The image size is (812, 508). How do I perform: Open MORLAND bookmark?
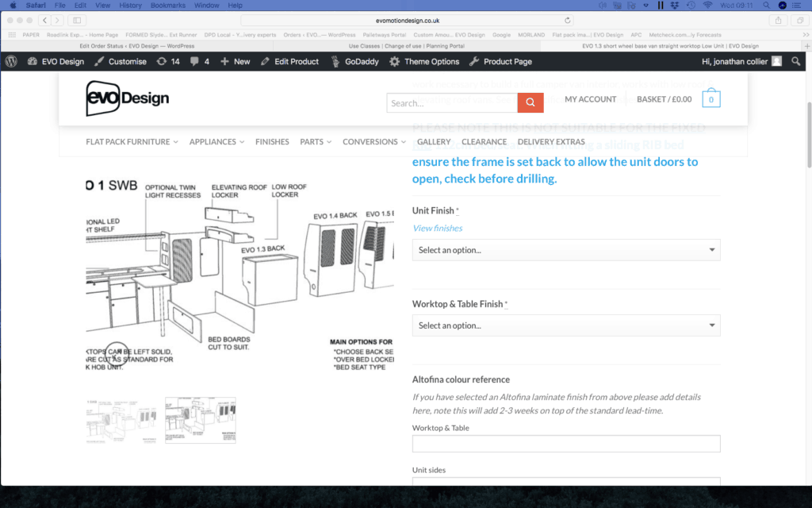(531, 35)
